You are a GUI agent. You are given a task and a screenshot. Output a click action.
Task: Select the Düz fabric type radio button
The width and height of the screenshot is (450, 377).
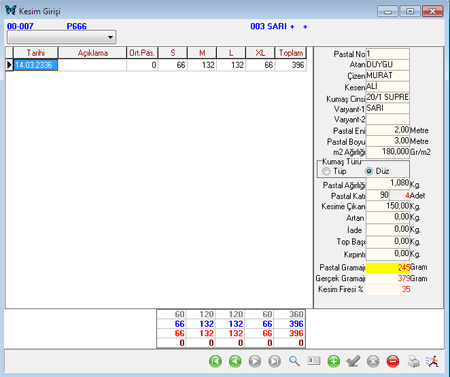(x=369, y=171)
